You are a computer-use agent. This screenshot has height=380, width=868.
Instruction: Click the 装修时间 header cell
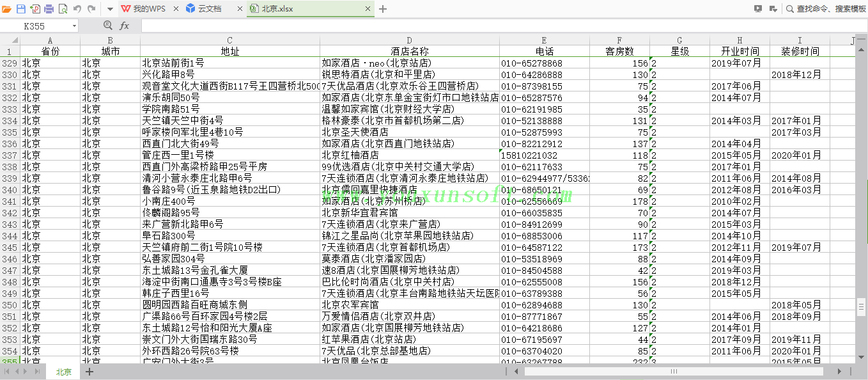click(800, 51)
